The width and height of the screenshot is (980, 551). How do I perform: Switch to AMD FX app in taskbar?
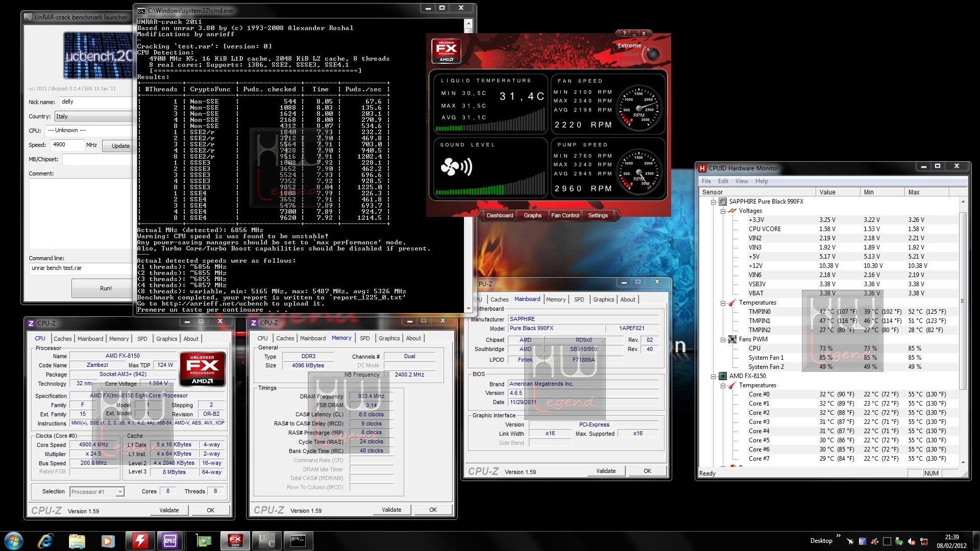pyautogui.click(x=235, y=540)
